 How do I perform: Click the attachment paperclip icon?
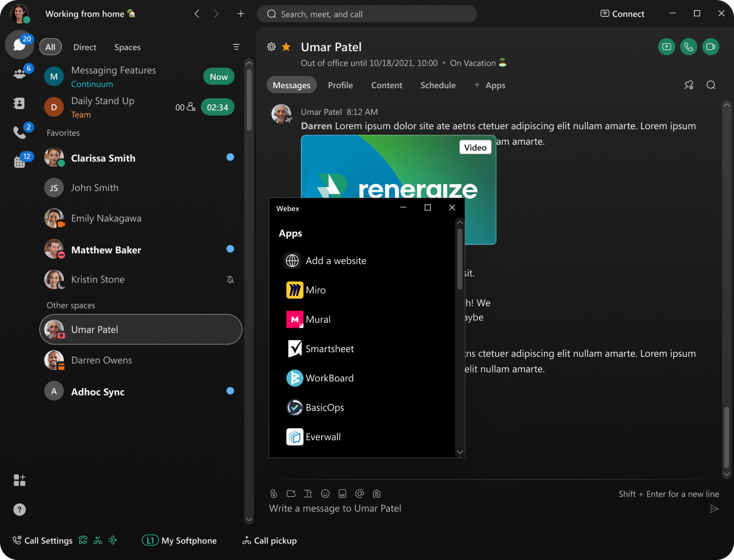coord(274,493)
